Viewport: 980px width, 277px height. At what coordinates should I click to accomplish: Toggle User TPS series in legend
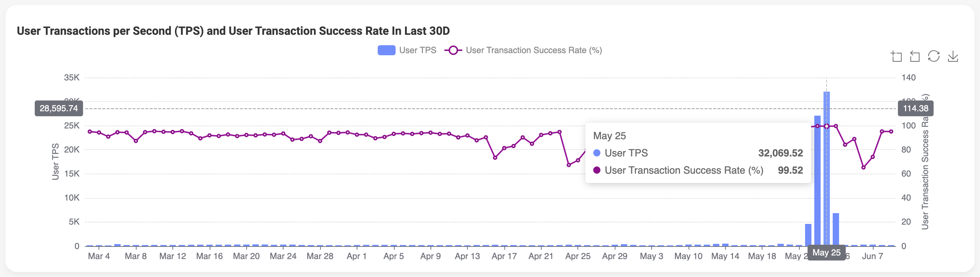pos(417,50)
